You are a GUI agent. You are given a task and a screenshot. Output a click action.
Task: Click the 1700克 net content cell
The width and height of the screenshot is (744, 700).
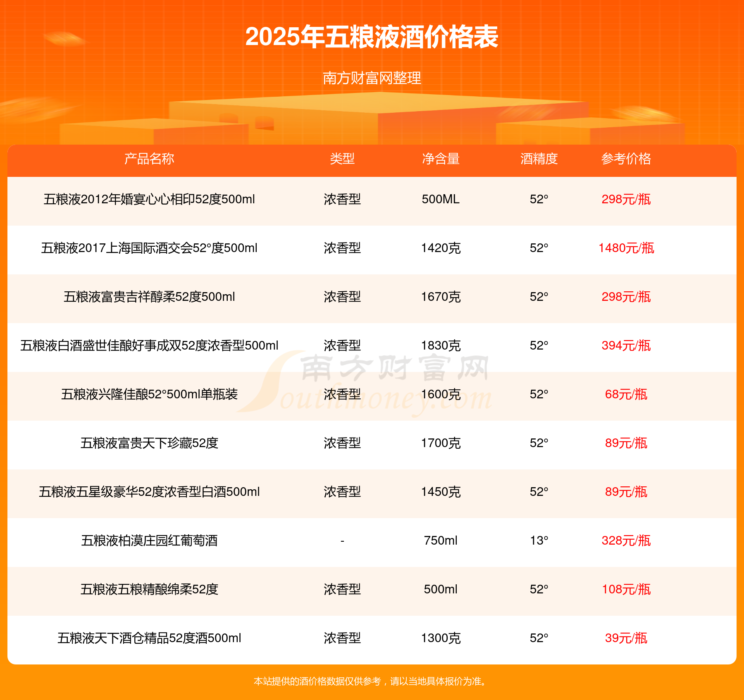coord(441,443)
